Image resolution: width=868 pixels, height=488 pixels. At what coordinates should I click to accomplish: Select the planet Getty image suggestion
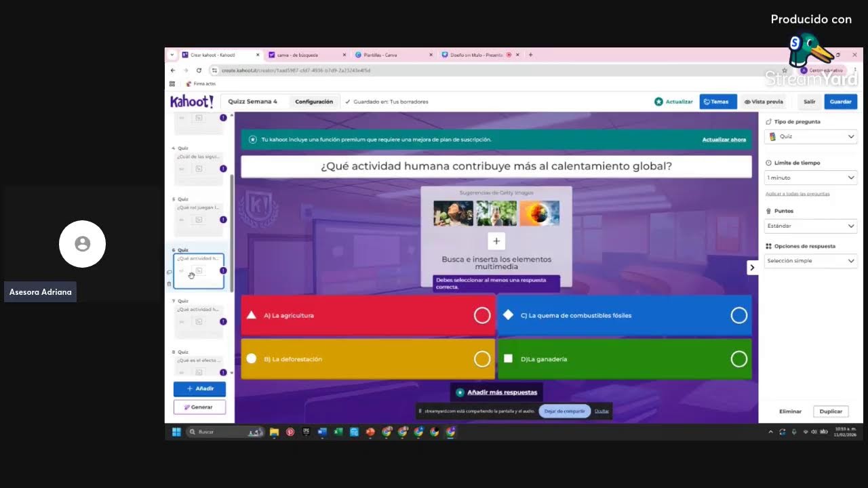click(539, 213)
